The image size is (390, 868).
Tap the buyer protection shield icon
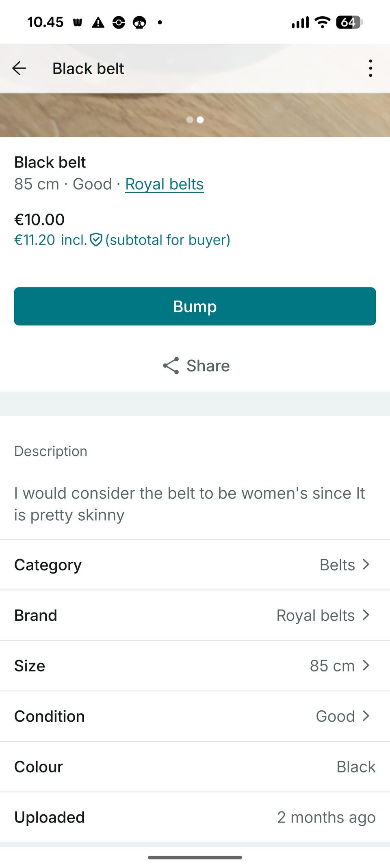(x=96, y=240)
